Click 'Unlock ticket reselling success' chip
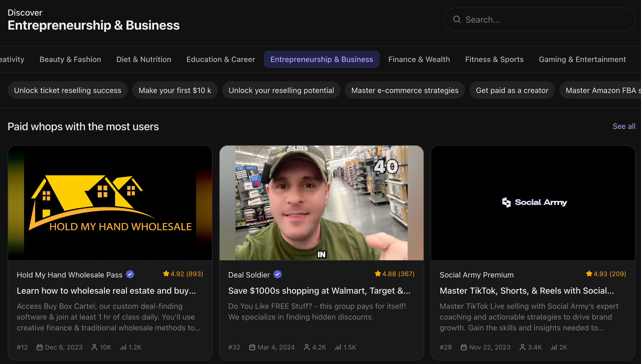641x364 pixels. (68, 90)
